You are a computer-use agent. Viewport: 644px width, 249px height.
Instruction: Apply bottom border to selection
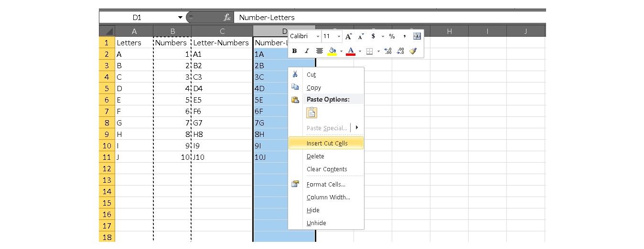(x=369, y=51)
